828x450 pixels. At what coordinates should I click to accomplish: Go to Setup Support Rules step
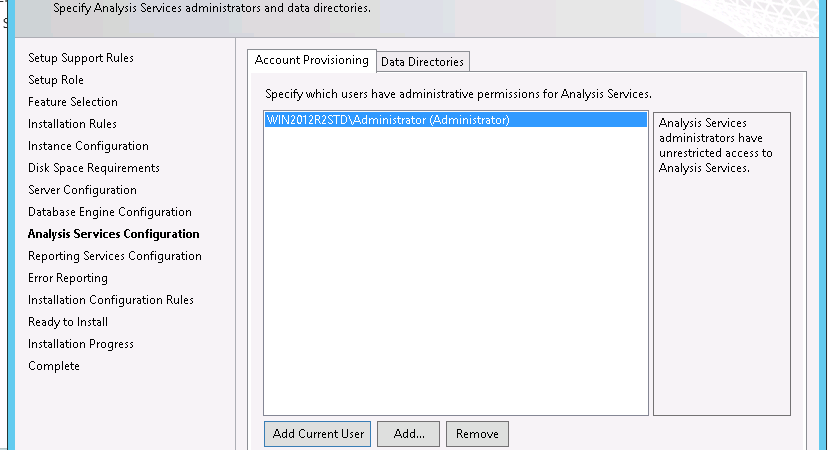click(81, 58)
